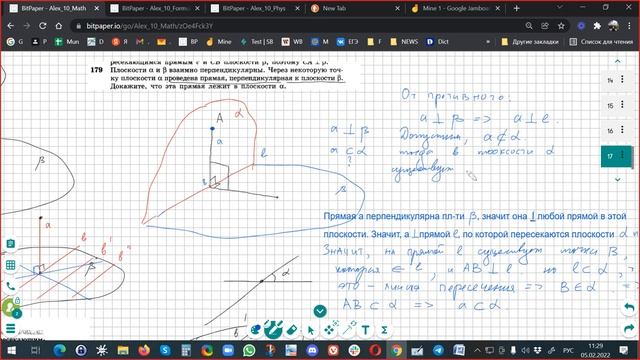Go to page 16 in page list
Viewport: 640px width, 360px height.
(x=610, y=131)
